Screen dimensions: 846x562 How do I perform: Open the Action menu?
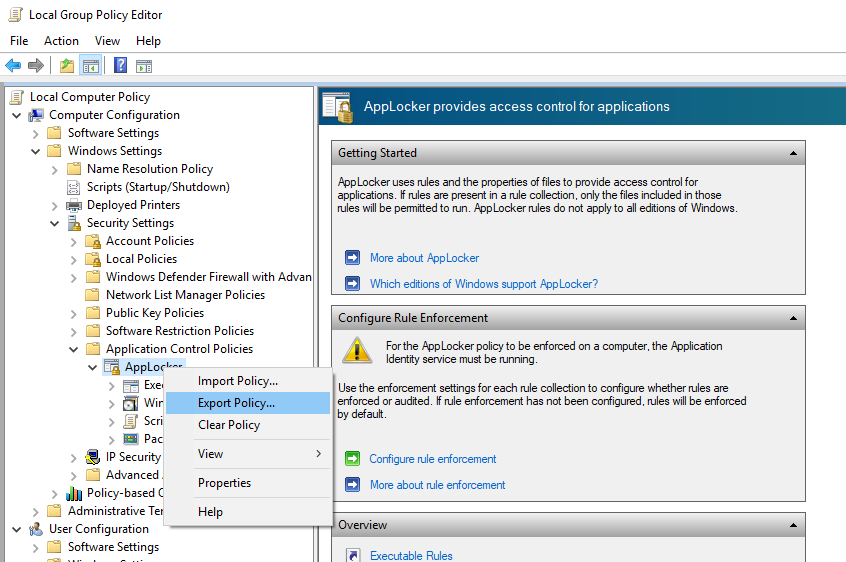tap(62, 41)
